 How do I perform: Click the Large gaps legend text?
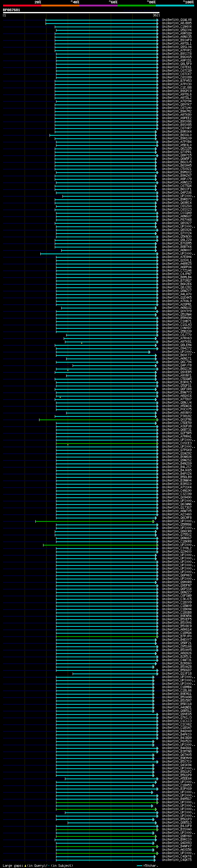(x=13, y=865)
